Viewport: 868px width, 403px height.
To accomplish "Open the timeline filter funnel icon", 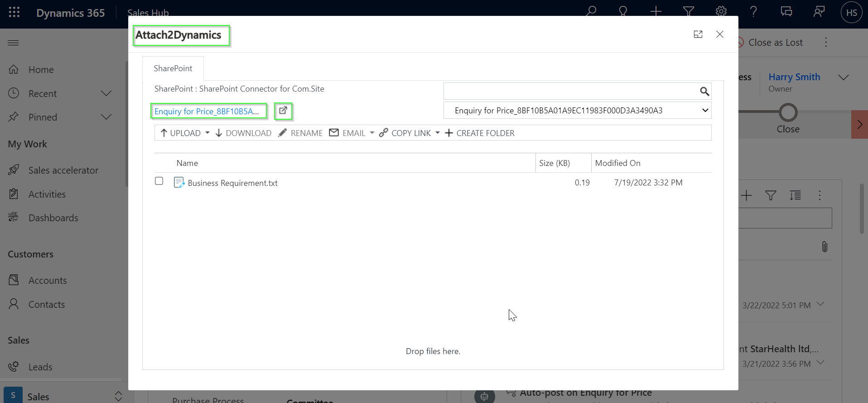I will [x=771, y=195].
